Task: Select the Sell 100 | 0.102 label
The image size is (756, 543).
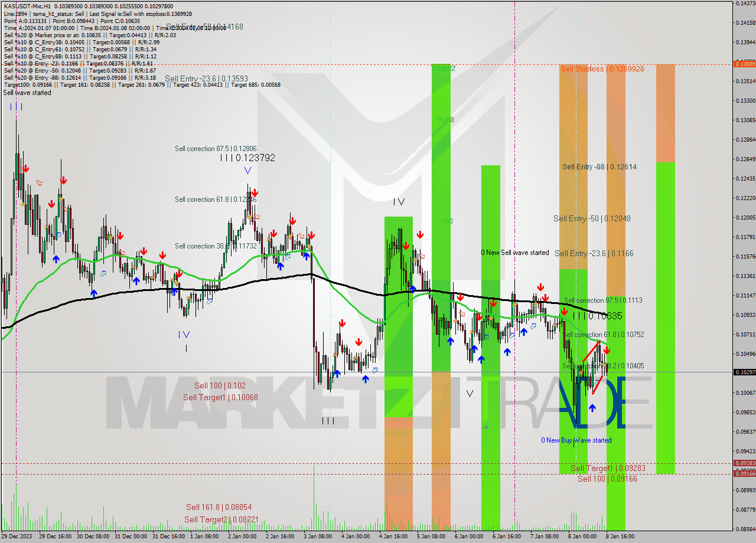Action: (x=220, y=385)
